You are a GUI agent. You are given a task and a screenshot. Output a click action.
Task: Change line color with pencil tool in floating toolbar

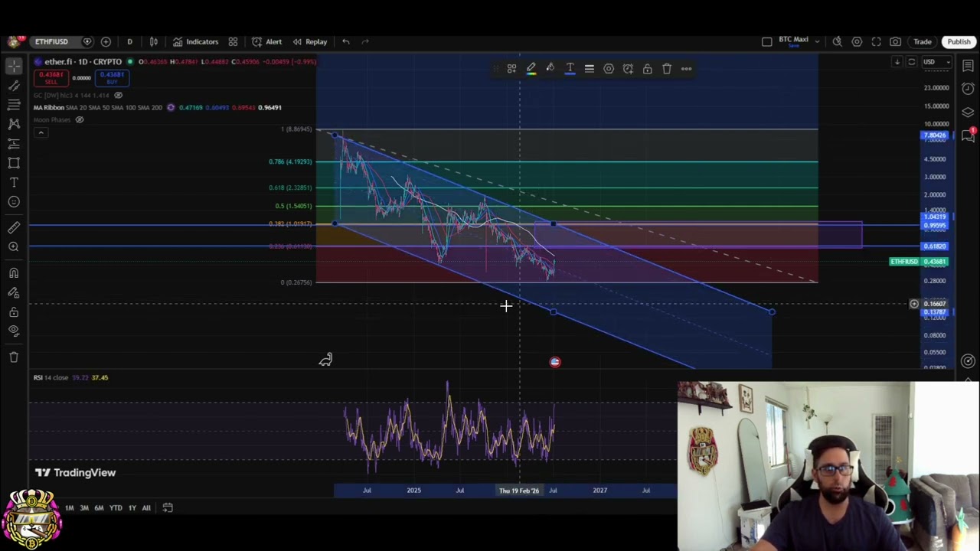531,69
